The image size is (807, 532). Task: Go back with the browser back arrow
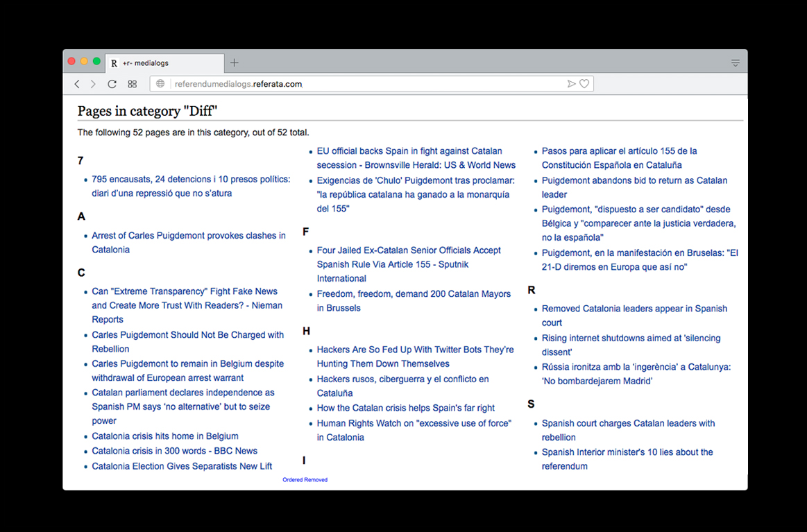click(77, 84)
